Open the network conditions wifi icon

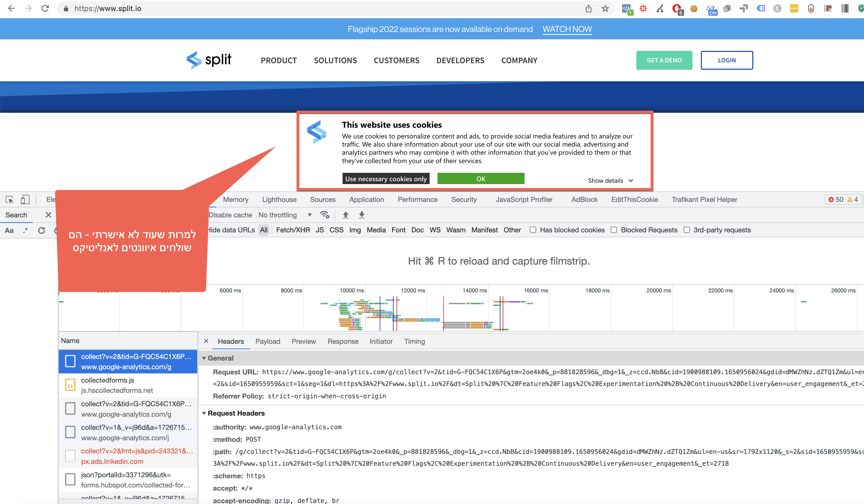324,215
